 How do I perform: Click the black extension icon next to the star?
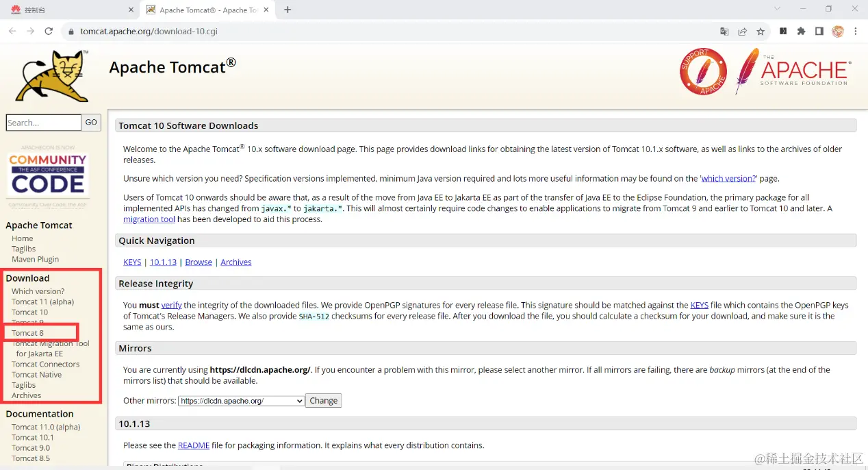pos(783,32)
